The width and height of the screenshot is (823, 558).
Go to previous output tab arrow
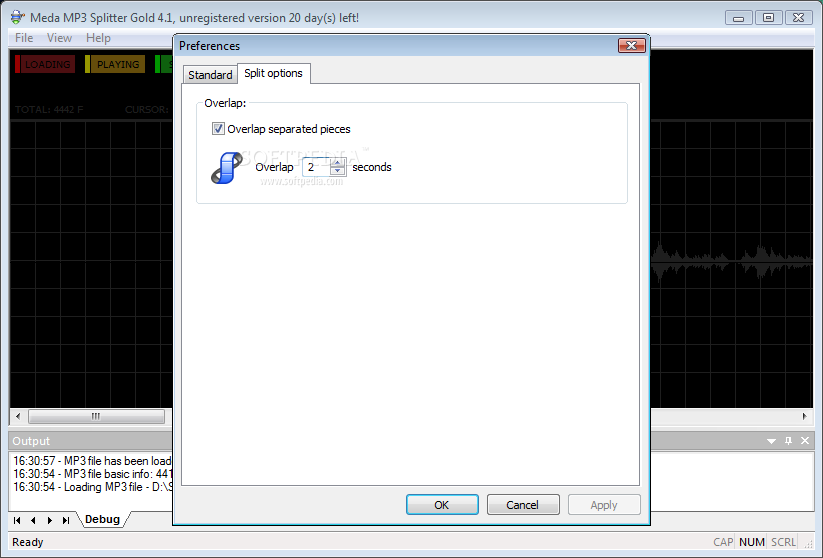(34, 520)
